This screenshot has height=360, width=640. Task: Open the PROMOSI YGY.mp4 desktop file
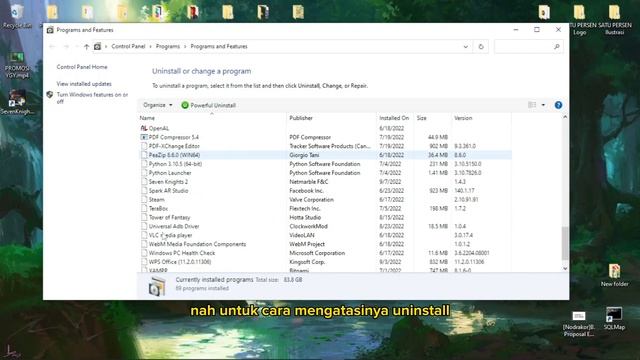17,65
